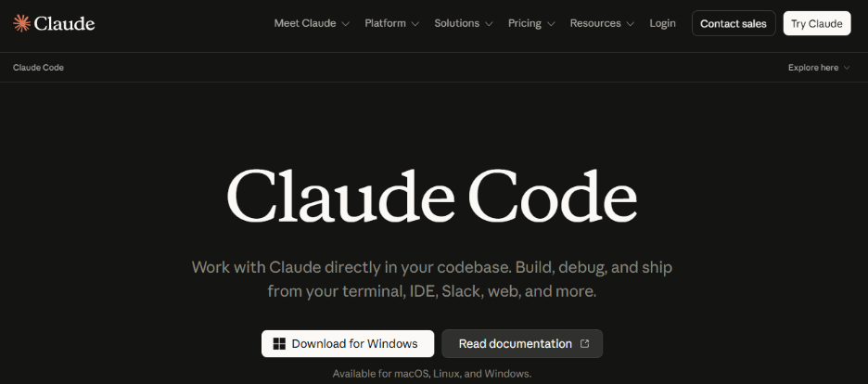
Task: Click the Windows logo icon on download button
Action: coord(279,343)
